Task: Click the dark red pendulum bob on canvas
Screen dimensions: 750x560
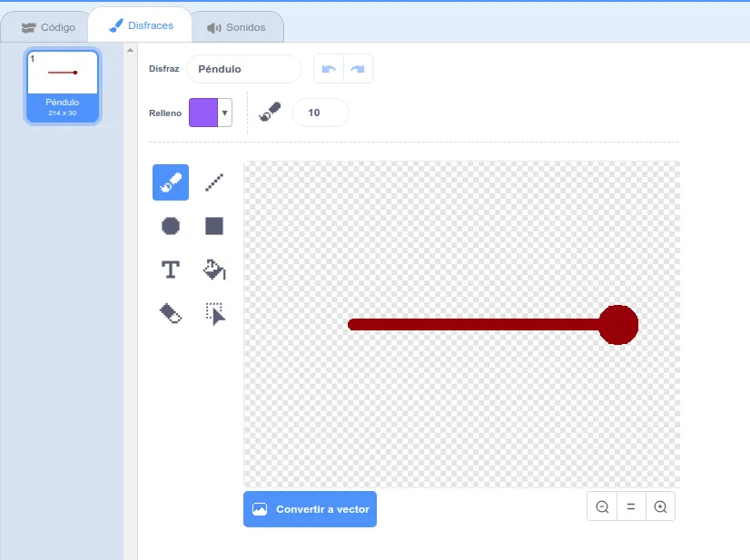Action: pos(618,325)
